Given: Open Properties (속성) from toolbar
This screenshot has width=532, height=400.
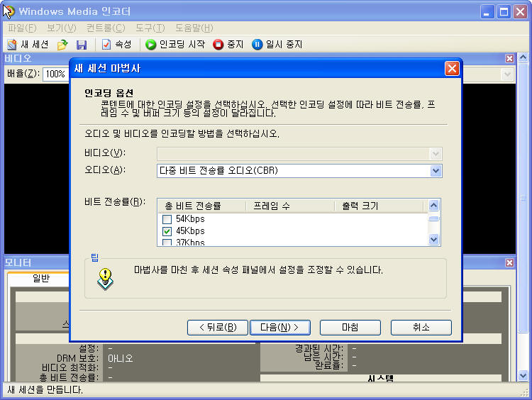Looking at the screenshot, I should tap(116, 45).
